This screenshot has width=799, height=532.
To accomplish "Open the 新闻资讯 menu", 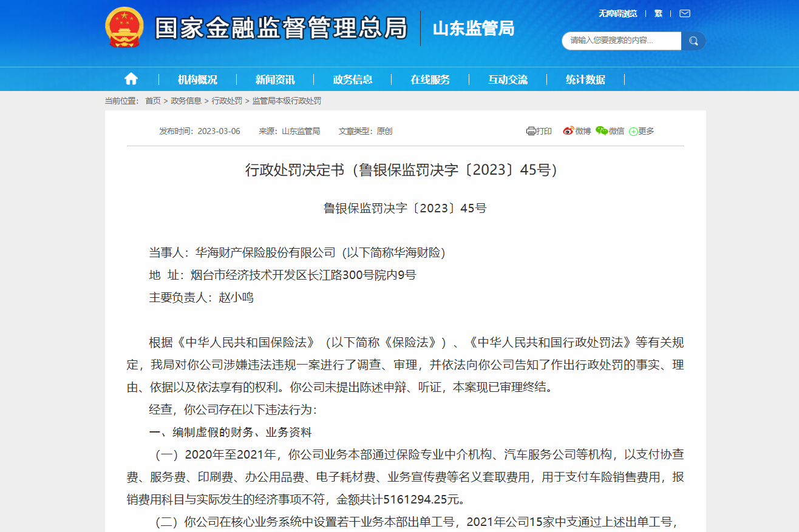I will [275, 79].
